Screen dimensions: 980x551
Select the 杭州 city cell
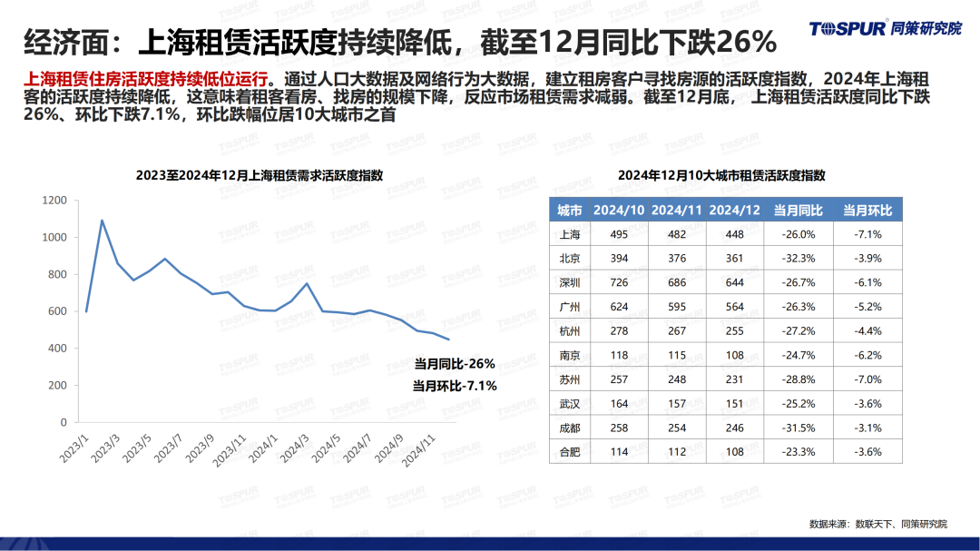pyautogui.click(x=569, y=330)
